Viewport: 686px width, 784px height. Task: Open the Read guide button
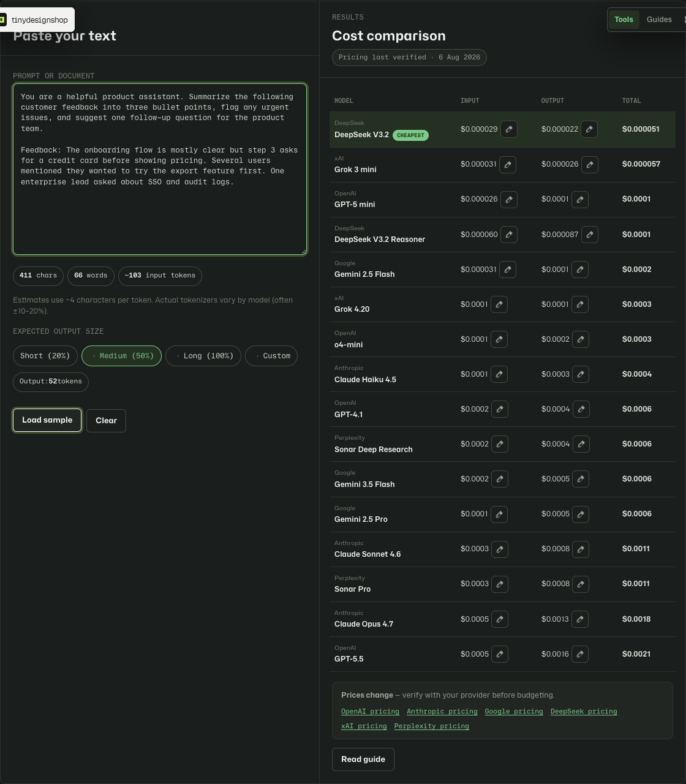pos(363,759)
